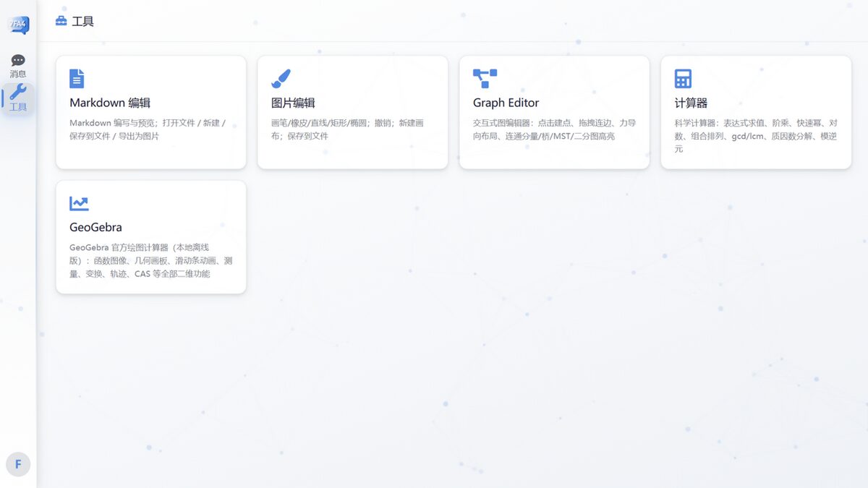Launch Graph Editor via its title
Screen dimensions: 868x488
[506, 103]
